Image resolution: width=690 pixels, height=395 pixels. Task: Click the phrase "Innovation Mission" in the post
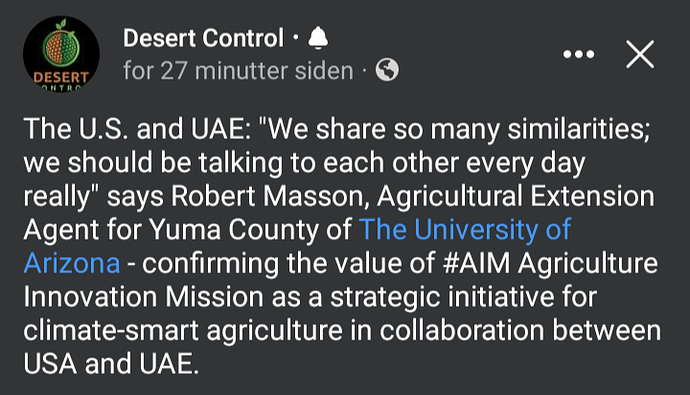pyautogui.click(x=143, y=297)
